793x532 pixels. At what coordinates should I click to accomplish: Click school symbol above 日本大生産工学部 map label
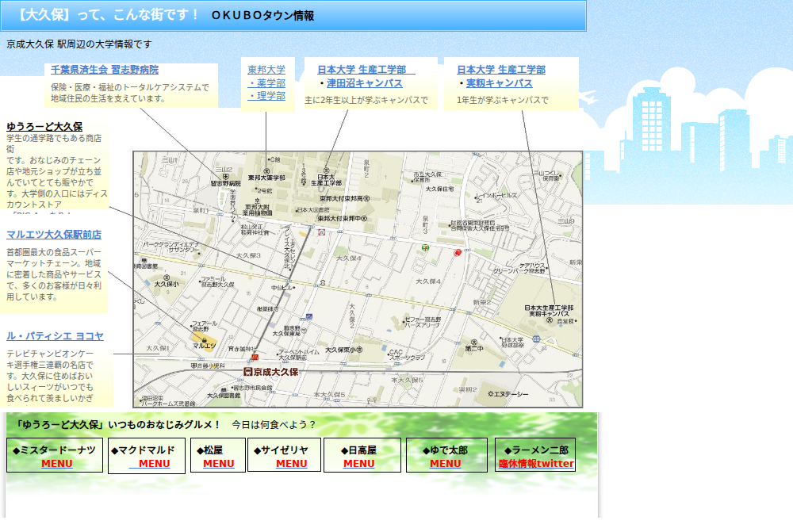(x=326, y=170)
